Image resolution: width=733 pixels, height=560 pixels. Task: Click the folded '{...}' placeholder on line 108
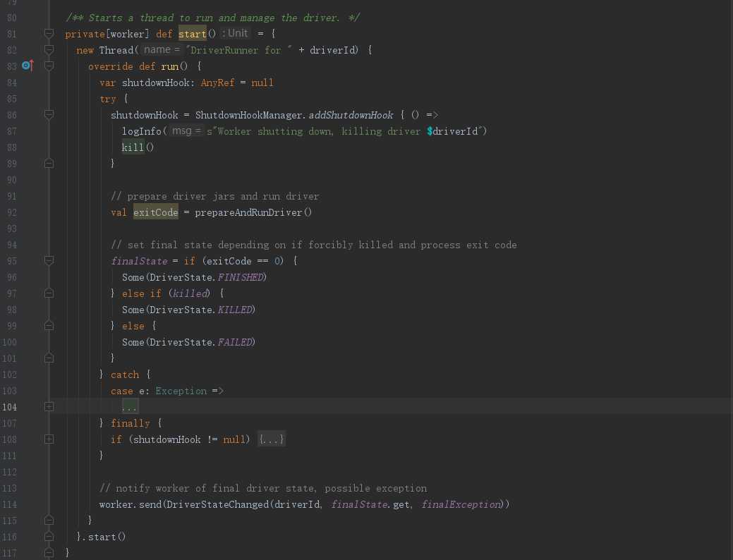271,439
